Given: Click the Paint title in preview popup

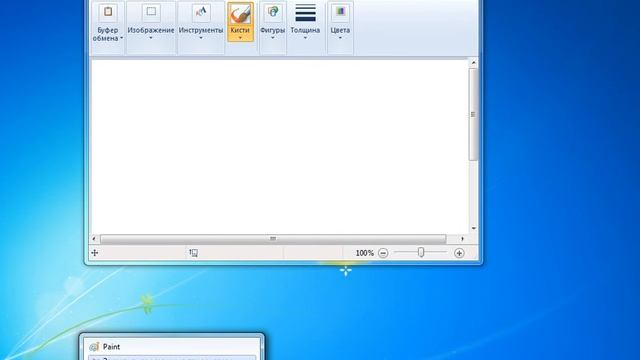Looking at the screenshot, I should point(111,347).
